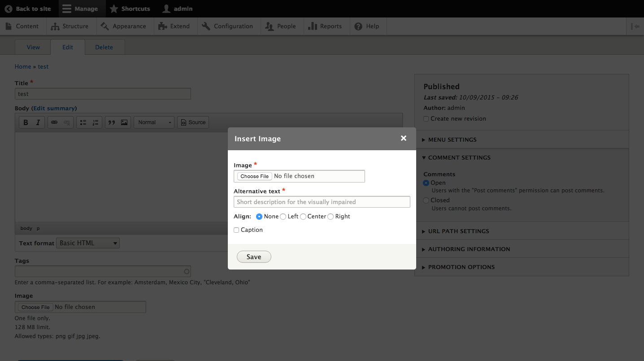Click the Block quote icon

point(112,122)
